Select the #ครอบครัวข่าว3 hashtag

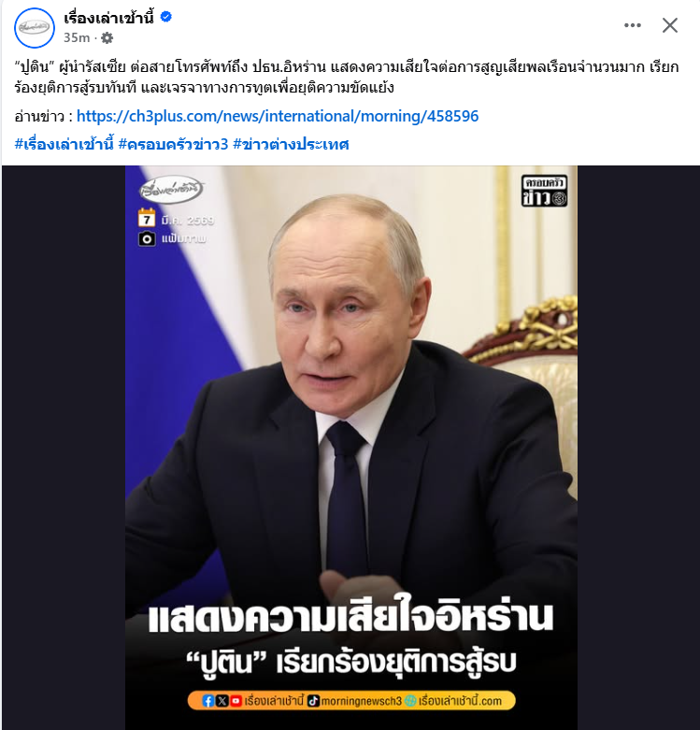click(173, 144)
